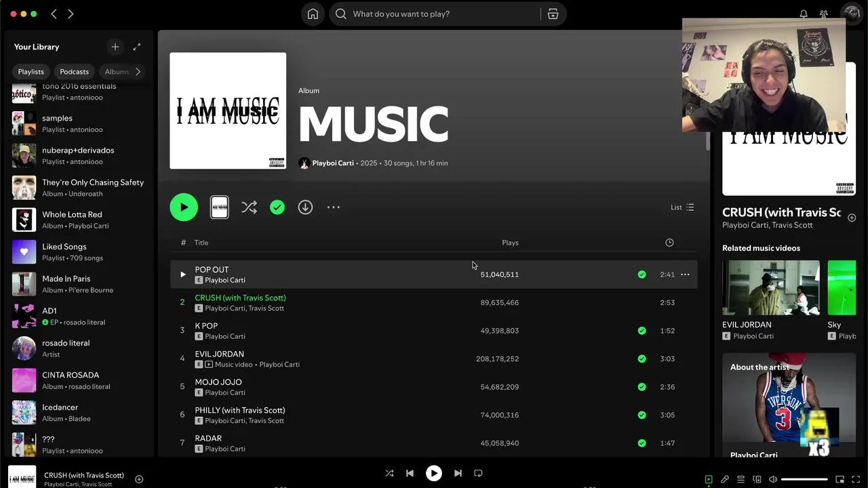The image size is (868, 488).
Task: Go forward with the right arrow
Action: tap(71, 14)
